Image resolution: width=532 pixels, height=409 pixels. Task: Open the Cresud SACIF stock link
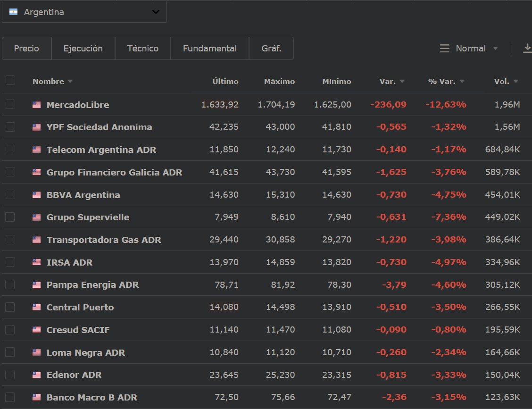[x=78, y=330]
